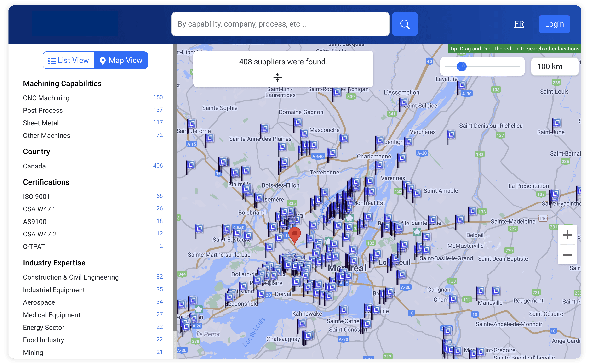Screen dimensions: 590x364
Task: Click the magnifying glass search button
Action: pos(405,24)
